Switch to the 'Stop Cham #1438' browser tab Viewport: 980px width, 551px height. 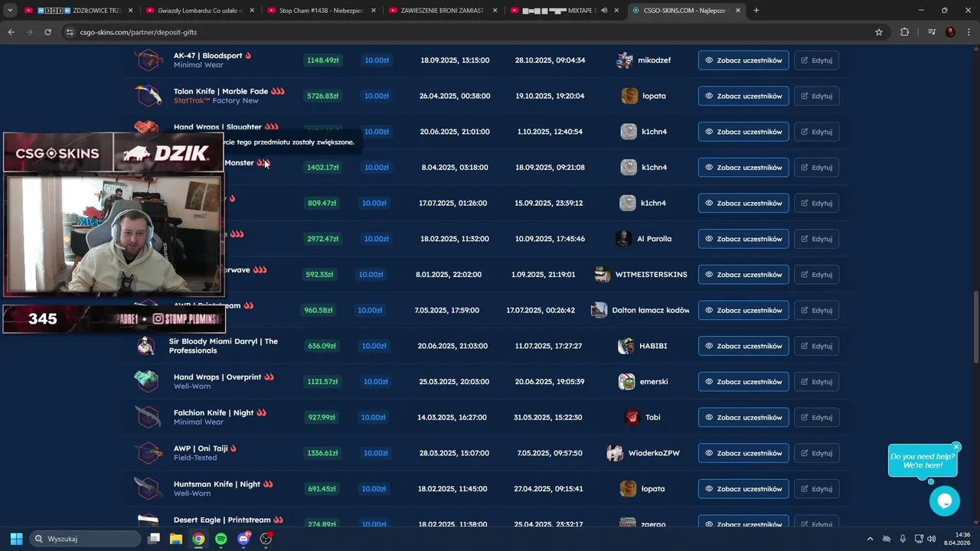[321, 11]
